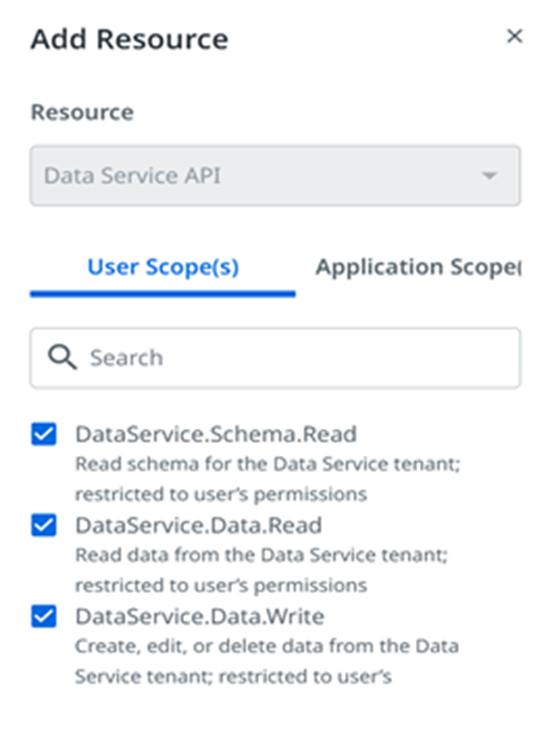Click the Add Resource panel heading
Viewport: 552px width, 738px height.
(129, 39)
